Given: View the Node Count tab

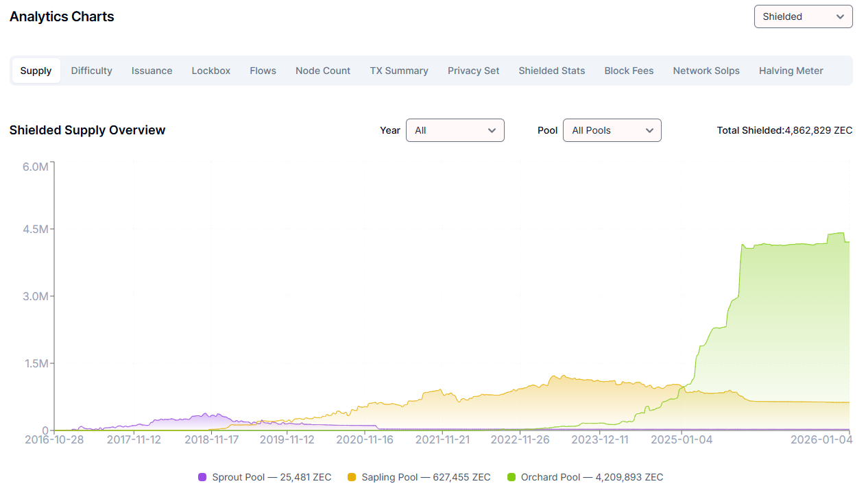Looking at the screenshot, I should click(x=323, y=71).
